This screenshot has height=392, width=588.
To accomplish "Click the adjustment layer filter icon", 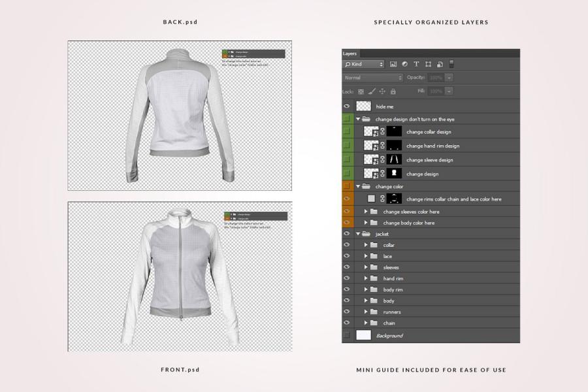I will [404, 64].
